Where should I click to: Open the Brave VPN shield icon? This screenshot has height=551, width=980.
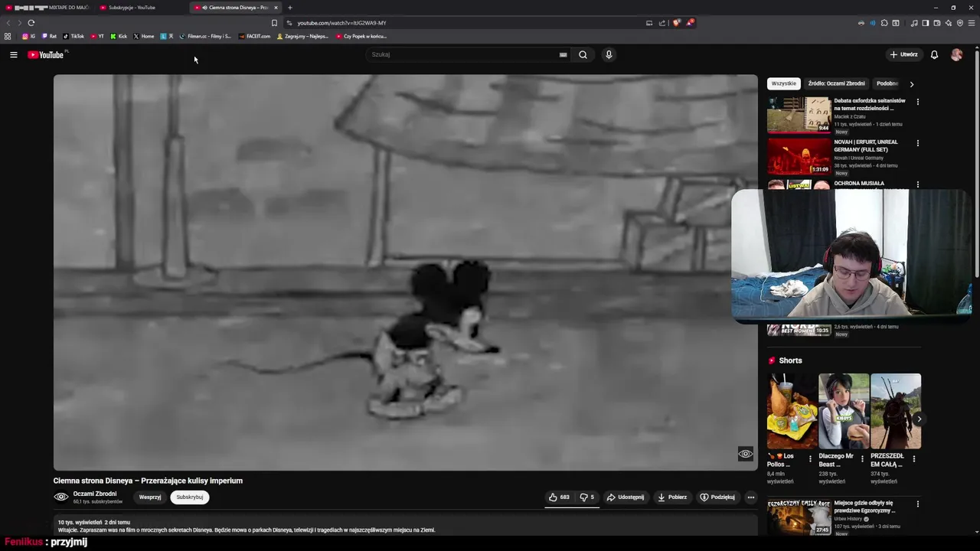pos(960,23)
